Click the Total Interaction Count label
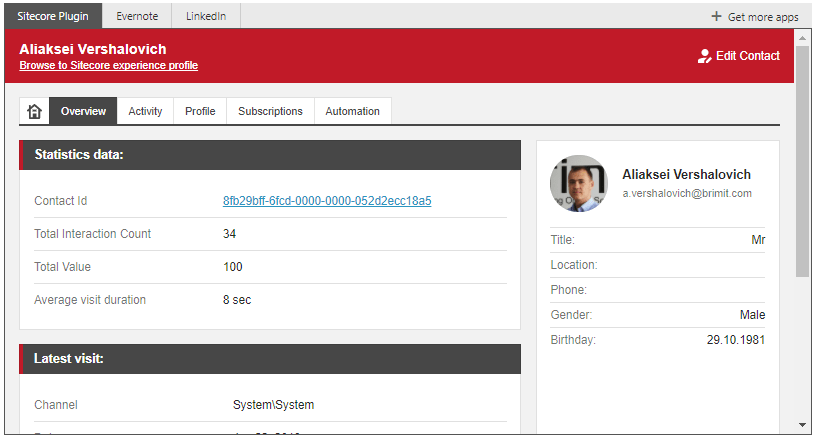The height and width of the screenshot is (438, 816). [93, 234]
